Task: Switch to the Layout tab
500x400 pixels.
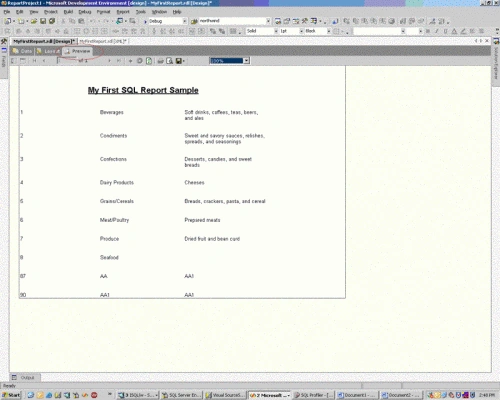Action: click(x=47, y=51)
